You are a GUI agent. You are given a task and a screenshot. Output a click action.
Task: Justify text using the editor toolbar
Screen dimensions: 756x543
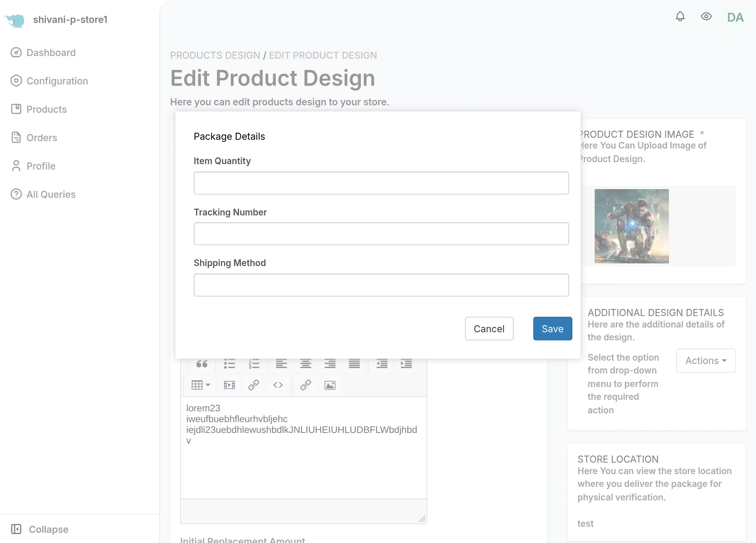[x=354, y=364]
